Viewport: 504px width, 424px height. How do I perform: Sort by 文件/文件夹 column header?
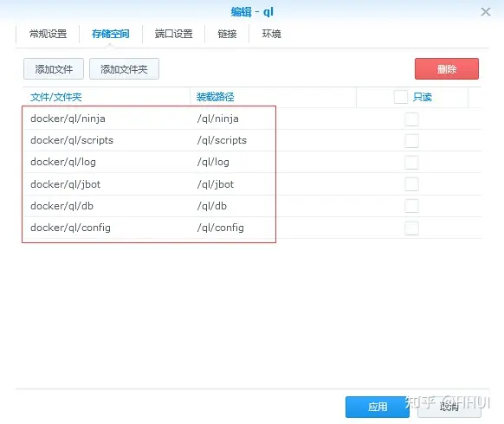[56, 97]
